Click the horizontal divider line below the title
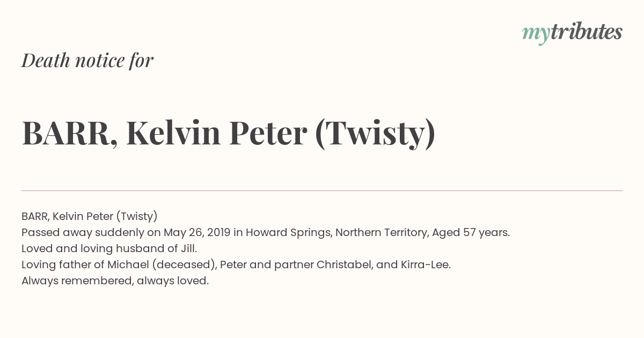 [x=322, y=190]
